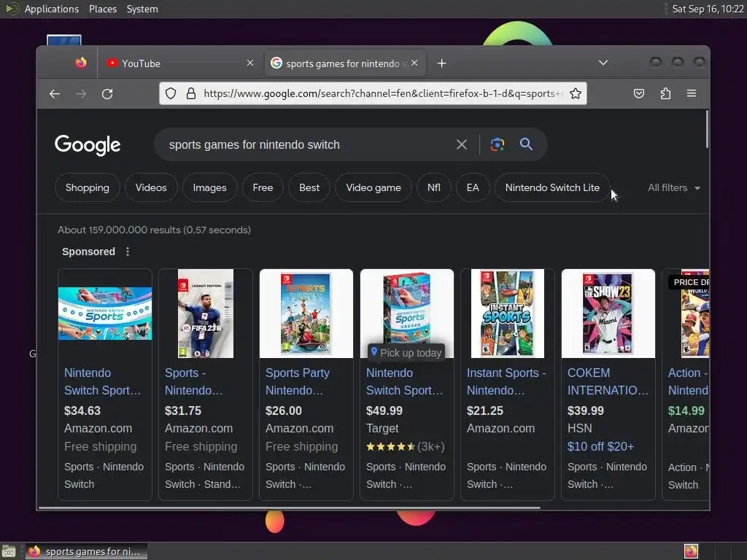Open the Firefox hamburger menu
Viewport: 747px width, 560px height.
coord(692,94)
